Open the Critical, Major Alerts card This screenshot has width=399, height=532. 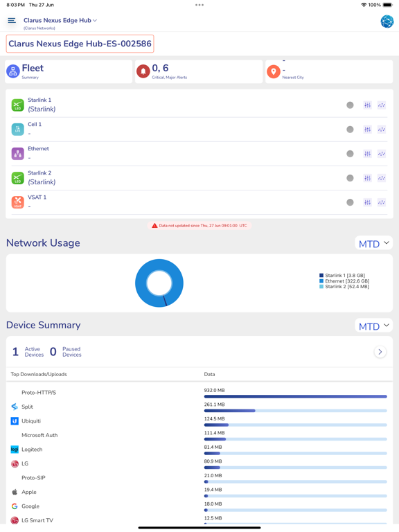(199, 71)
